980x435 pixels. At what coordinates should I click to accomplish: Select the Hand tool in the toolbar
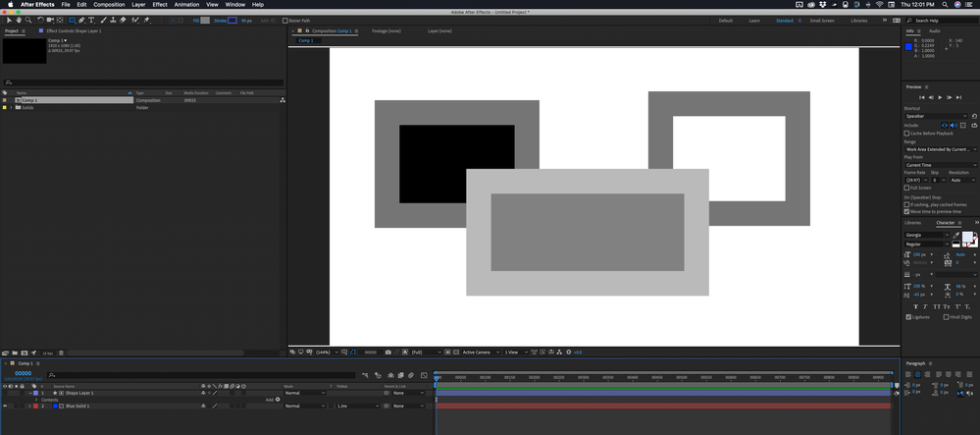tap(20, 20)
